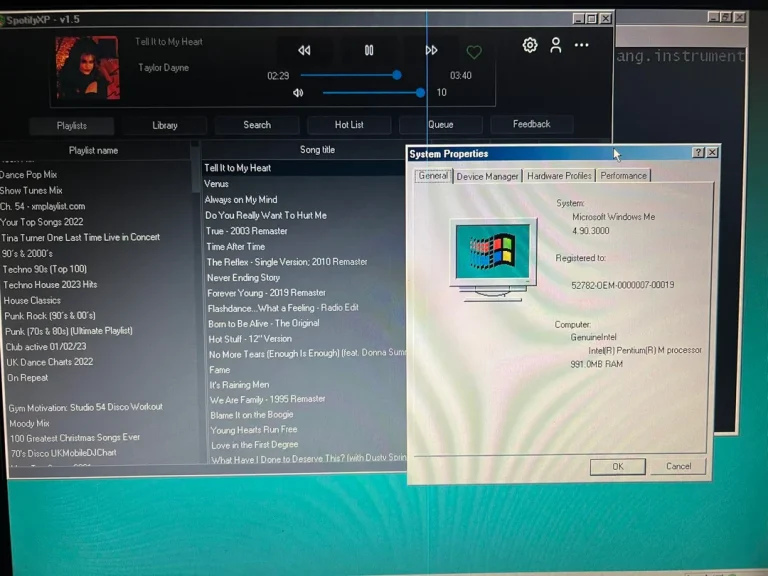Select the General tab in System Properties
The image size is (768, 576).
click(433, 176)
